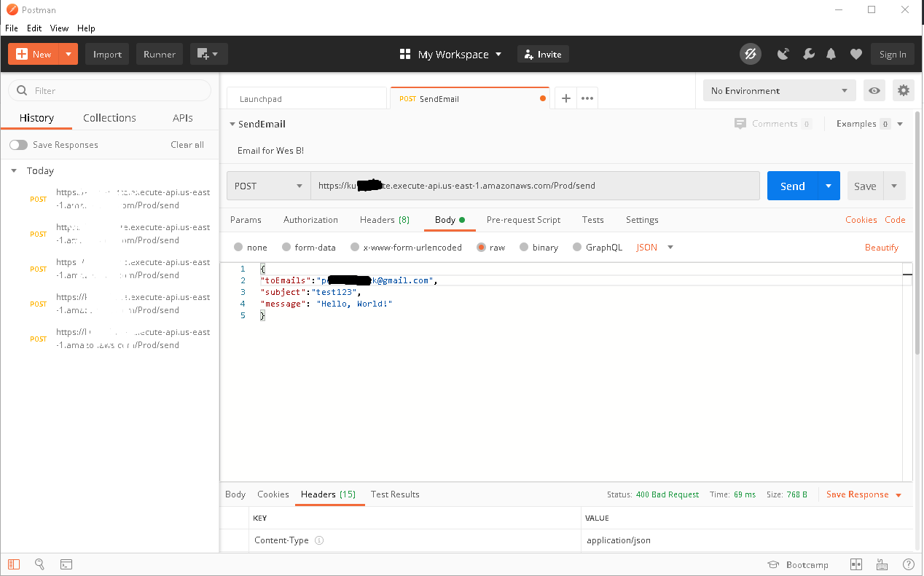Select the x-www-form-urlencoded option
This screenshot has height=576, width=924.
(x=355, y=248)
